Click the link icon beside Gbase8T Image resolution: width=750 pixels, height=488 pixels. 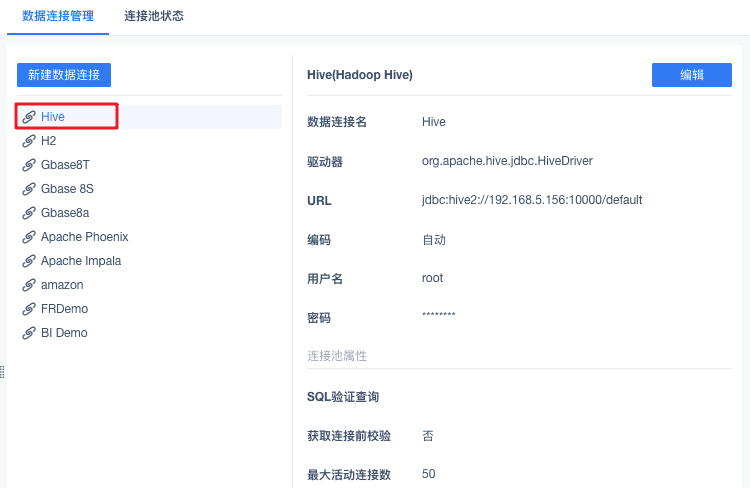click(29, 165)
